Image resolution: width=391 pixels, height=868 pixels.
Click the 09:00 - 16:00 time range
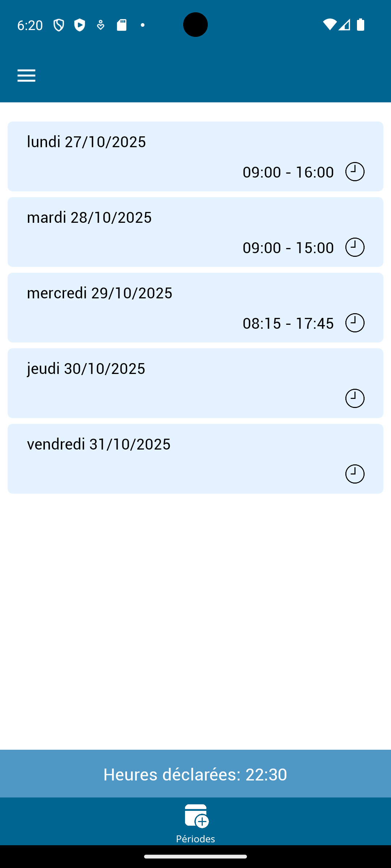288,172
